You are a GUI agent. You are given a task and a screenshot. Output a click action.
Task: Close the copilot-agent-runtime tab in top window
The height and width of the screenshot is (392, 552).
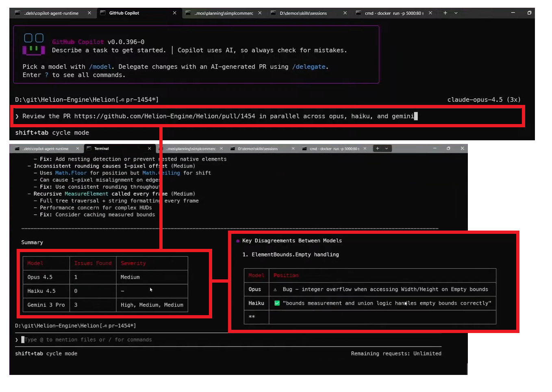(89, 13)
